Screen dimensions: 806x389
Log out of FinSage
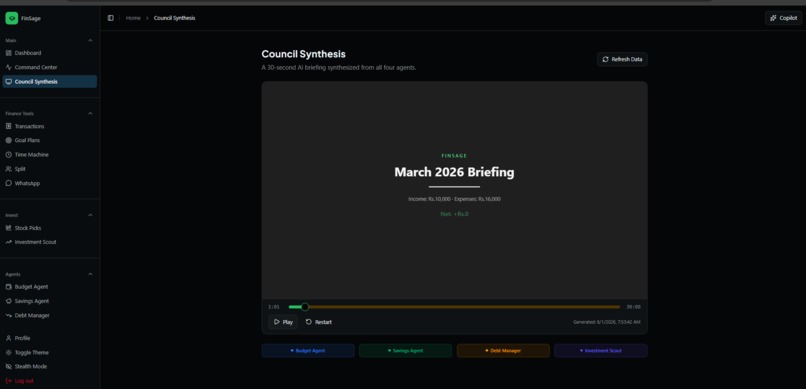49,381
